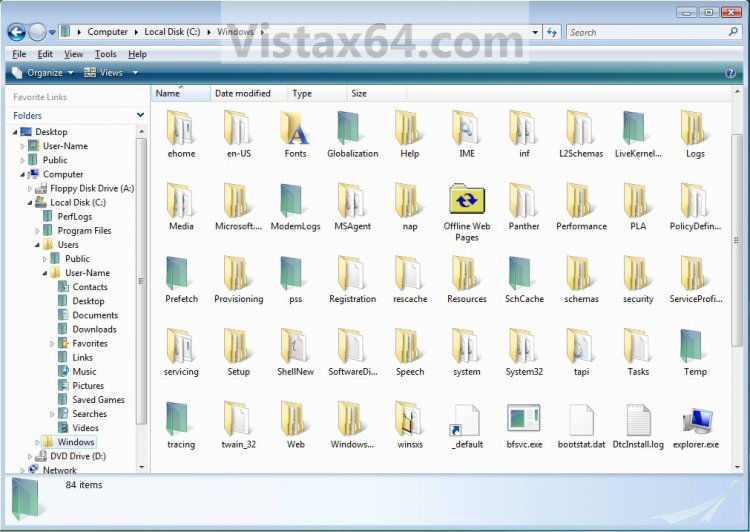750x532 pixels.
Task: Expand the Program Files tree node
Action: (37, 231)
